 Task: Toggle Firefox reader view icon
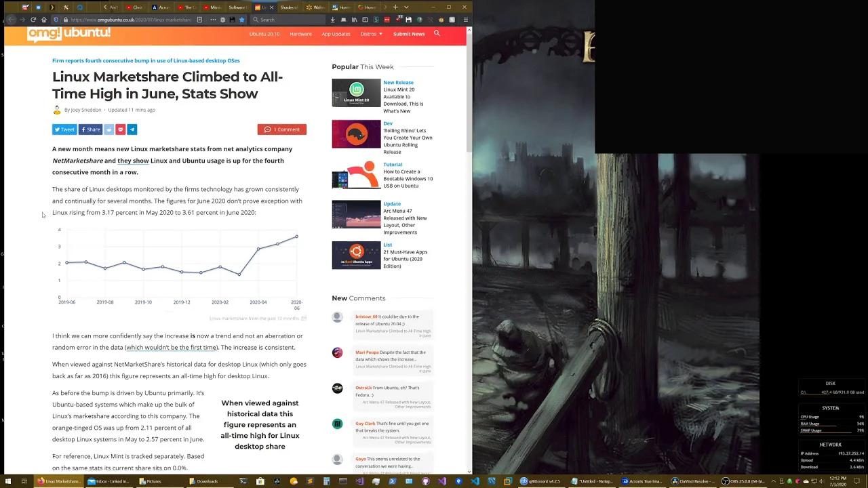pos(199,20)
